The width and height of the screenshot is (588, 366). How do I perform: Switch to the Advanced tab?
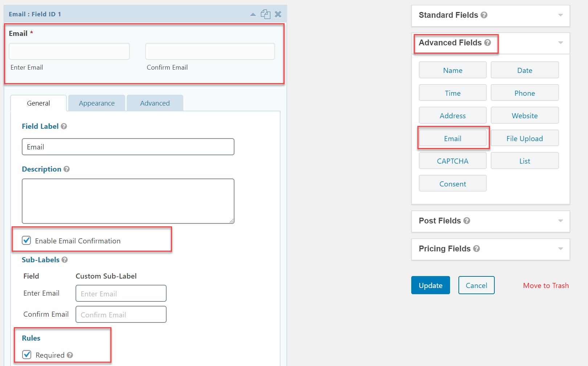155,103
